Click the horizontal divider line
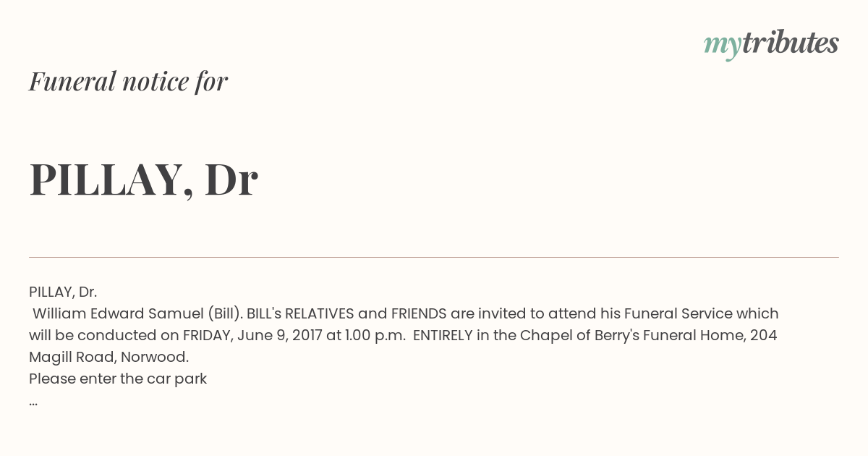 [x=434, y=257]
